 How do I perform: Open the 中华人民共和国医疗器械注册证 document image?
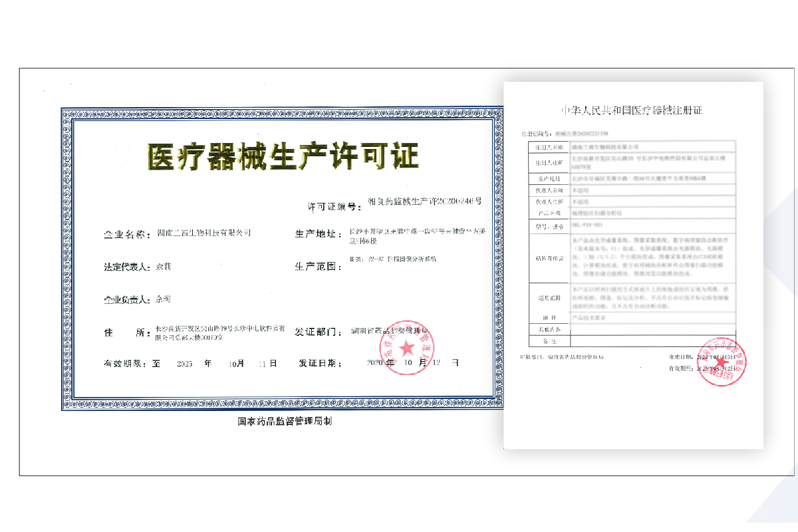(633, 265)
